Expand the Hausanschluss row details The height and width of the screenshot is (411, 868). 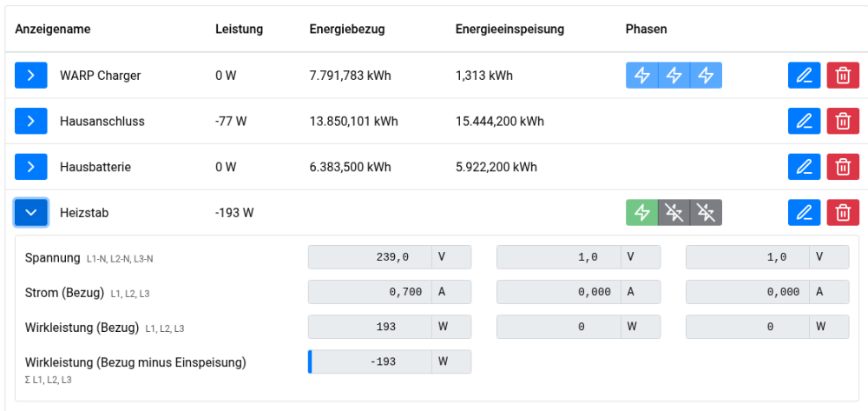[30, 121]
